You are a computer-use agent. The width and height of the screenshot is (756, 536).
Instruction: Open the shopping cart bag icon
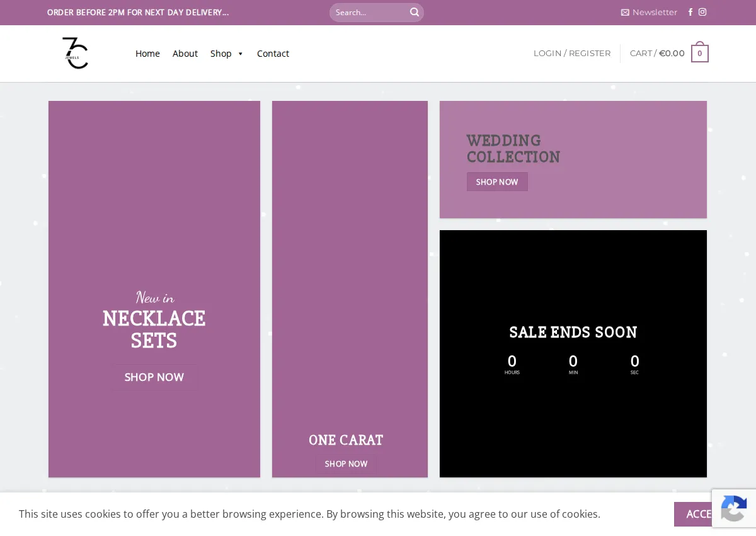pos(700,52)
